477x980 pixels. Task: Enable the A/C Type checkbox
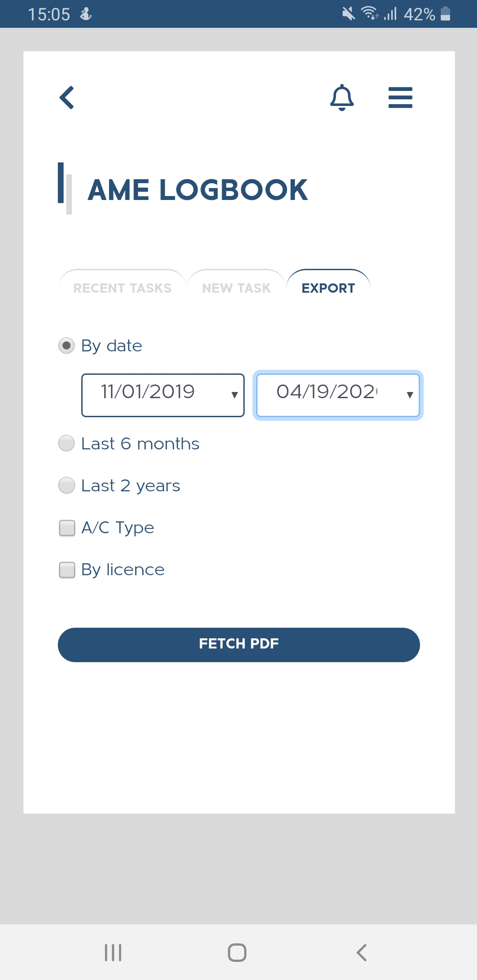point(67,528)
